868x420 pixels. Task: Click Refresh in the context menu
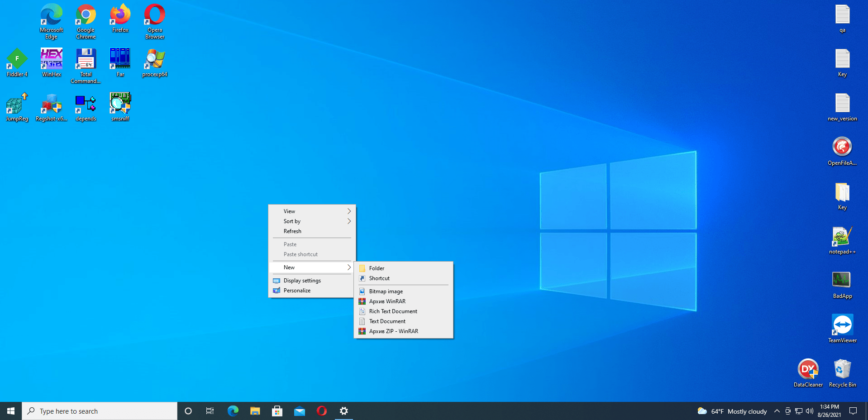pos(292,231)
